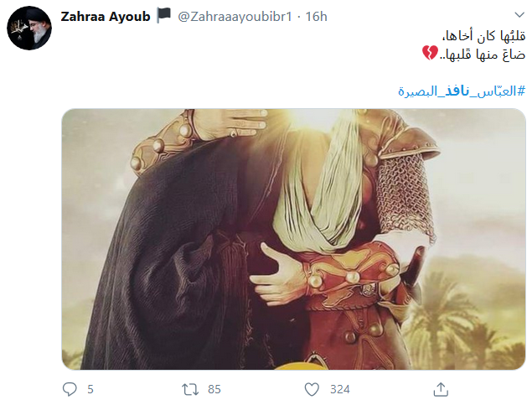
Task: Click the 16h timestamp
Action: click(316, 16)
